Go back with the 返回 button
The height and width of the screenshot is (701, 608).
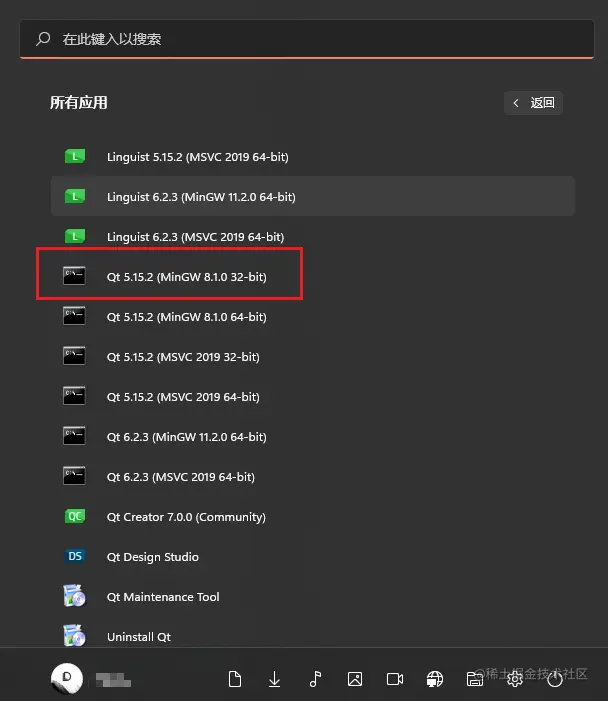click(533, 103)
